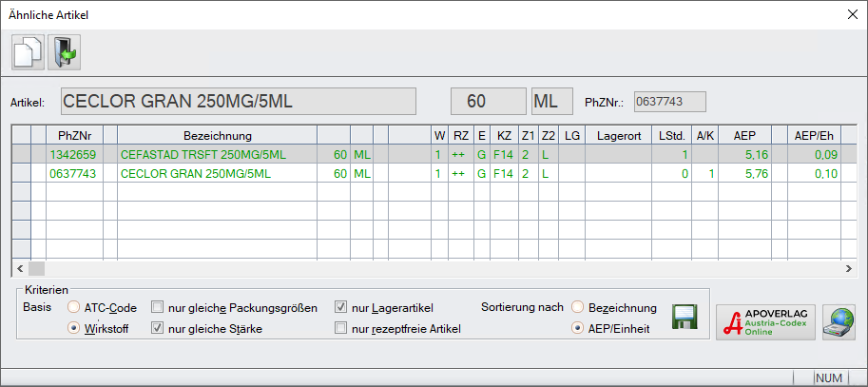
Task: Sort by AEP/Einheit radio button
Action: (x=577, y=328)
